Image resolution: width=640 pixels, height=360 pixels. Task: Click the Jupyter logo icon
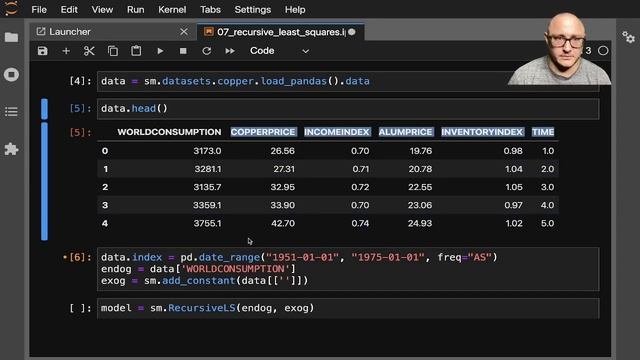pos(11,8)
